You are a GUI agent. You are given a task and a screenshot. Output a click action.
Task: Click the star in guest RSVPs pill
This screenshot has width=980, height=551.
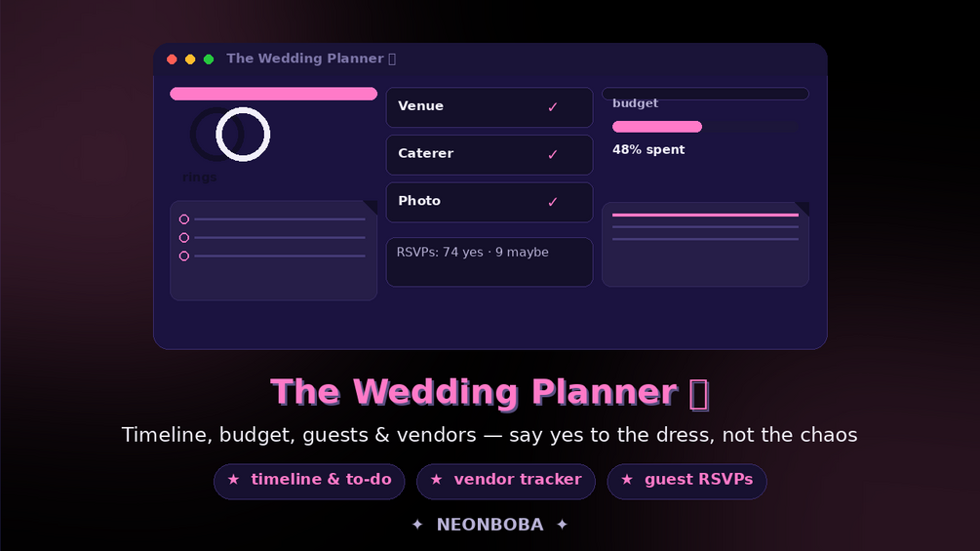coord(627,480)
